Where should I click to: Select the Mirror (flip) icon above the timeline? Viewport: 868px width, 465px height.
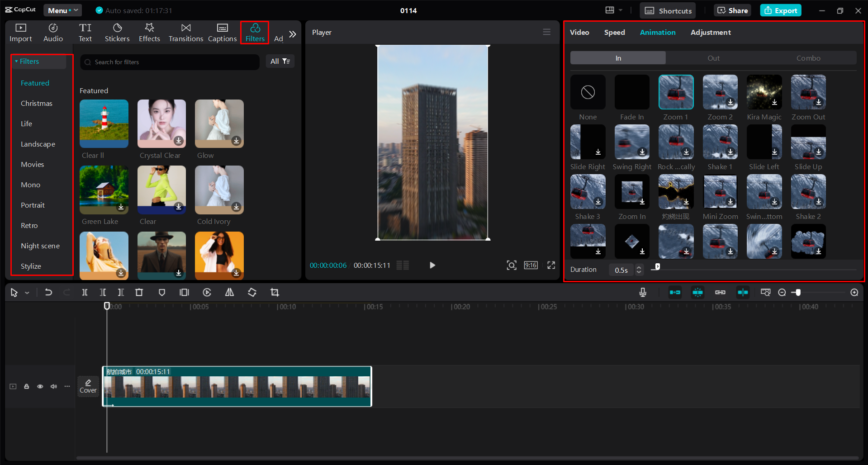(229, 292)
